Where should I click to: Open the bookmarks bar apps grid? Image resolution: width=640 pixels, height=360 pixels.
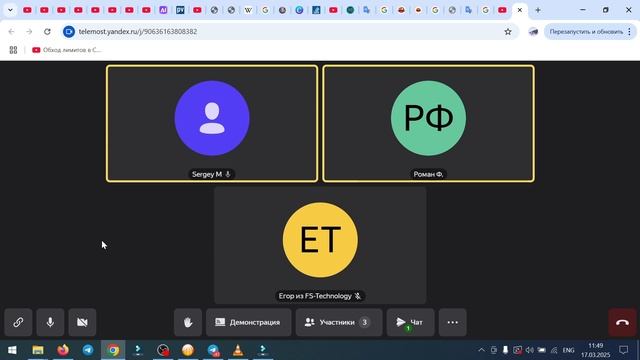[x=13, y=50]
